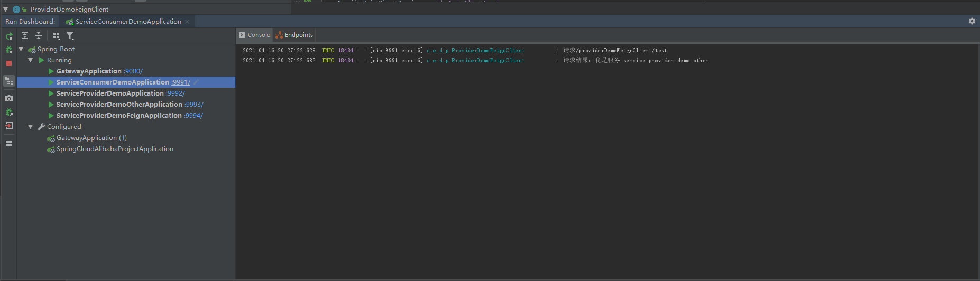Select GatewayApplication (1) under Configured
The height and width of the screenshot is (281, 980).
pos(91,138)
